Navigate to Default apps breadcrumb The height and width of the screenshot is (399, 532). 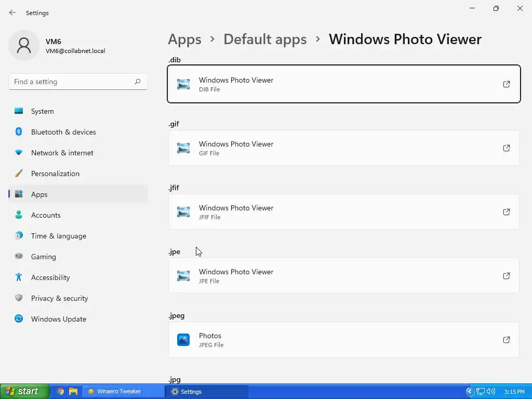coord(265,39)
